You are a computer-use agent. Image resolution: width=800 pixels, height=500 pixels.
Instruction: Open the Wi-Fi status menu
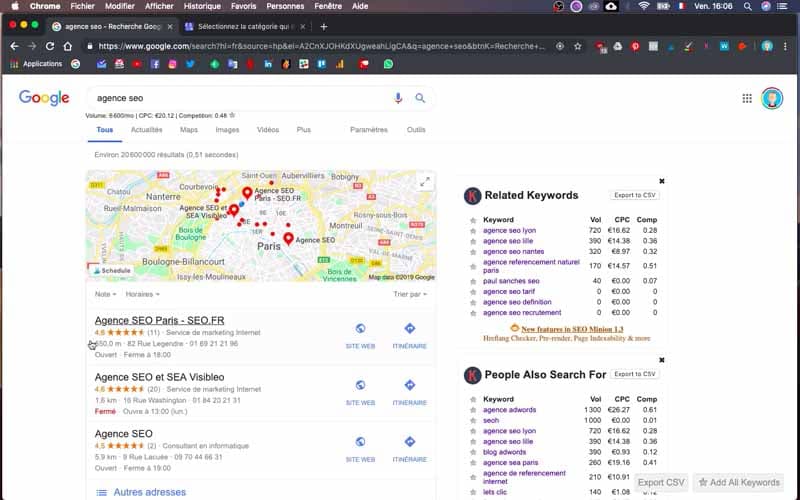(644, 6)
